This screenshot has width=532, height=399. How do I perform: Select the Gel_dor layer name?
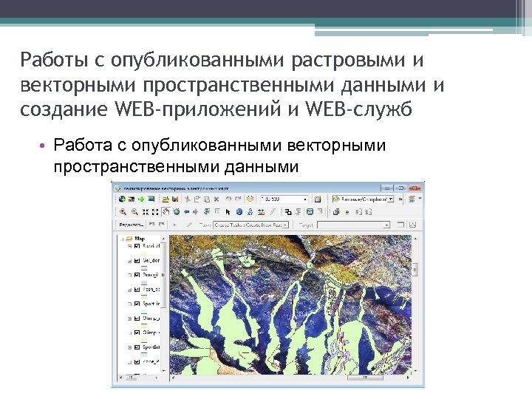click(151, 261)
